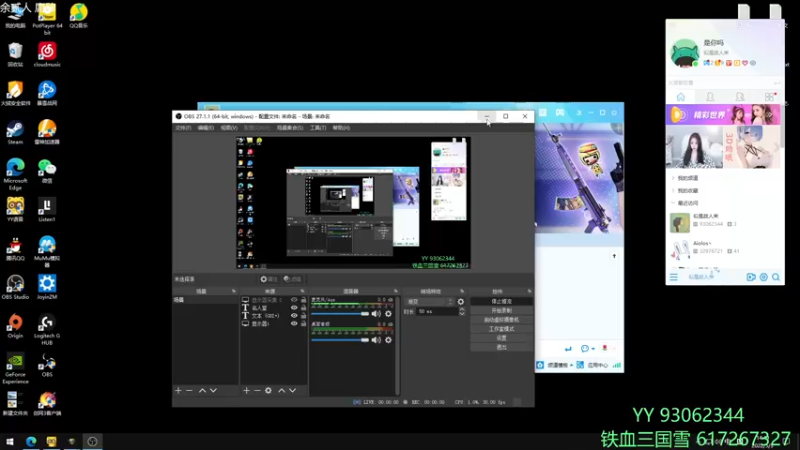The height and width of the screenshot is (450, 800).
Task: Toggle lock on 显示器采集 2 source
Action: [x=303, y=300]
